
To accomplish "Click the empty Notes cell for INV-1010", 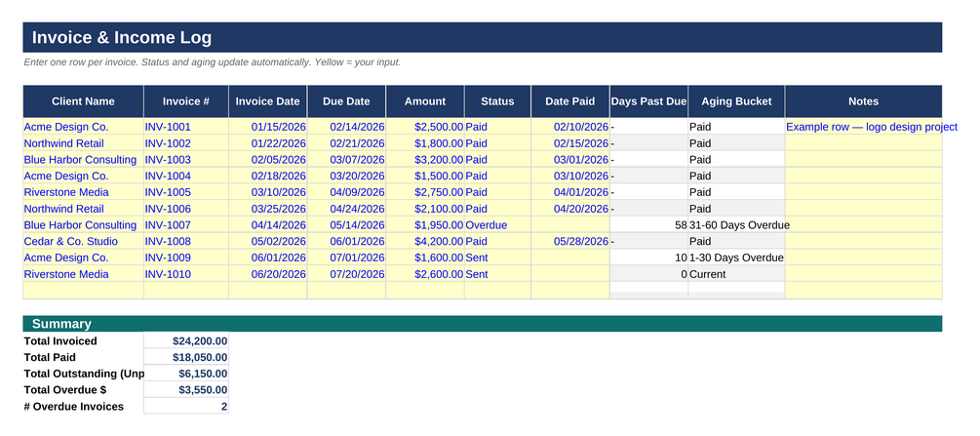I will pos(863,274).
